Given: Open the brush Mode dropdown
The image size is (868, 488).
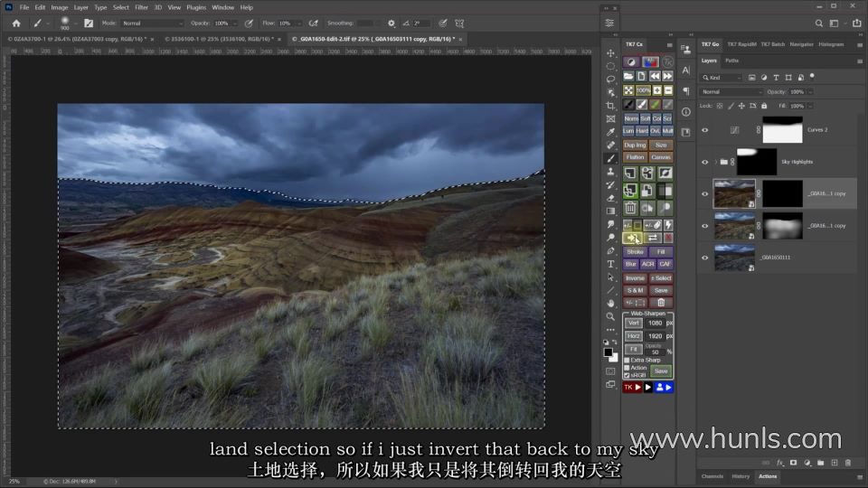Looking at the screenshot, I should click(x=152, y=23).
